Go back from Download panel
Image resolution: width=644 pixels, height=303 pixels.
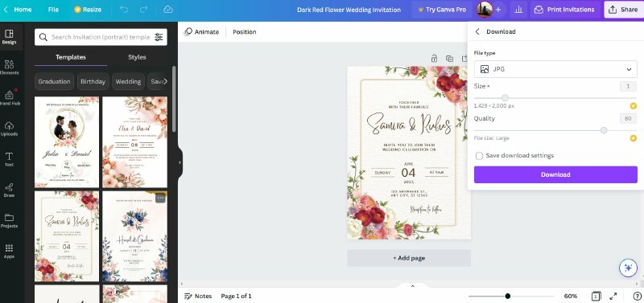[x=477, y=31]
